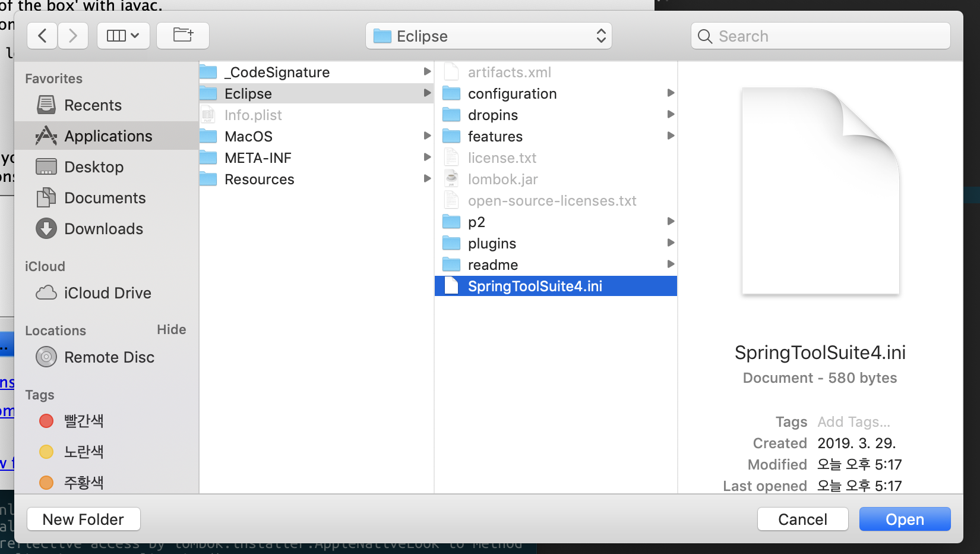Select the plugins folder
Image resolution: width=980 pixels, height=554 pixels.
point(556,244)
